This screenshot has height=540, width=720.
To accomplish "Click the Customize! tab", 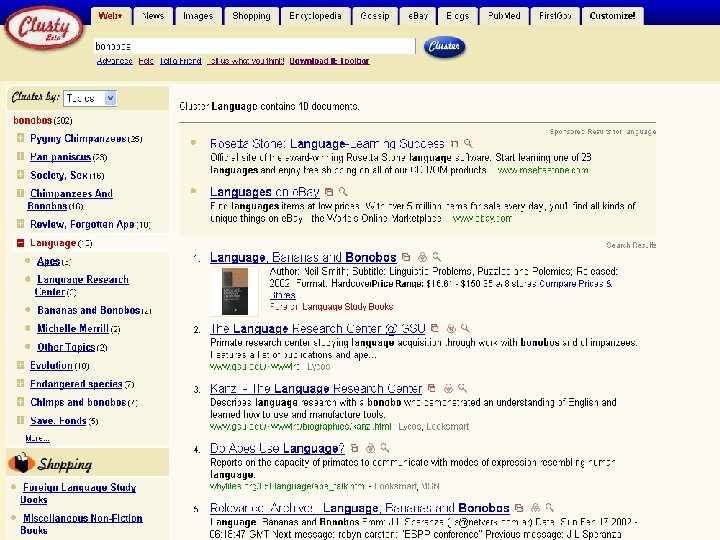I will pos(612,16).
